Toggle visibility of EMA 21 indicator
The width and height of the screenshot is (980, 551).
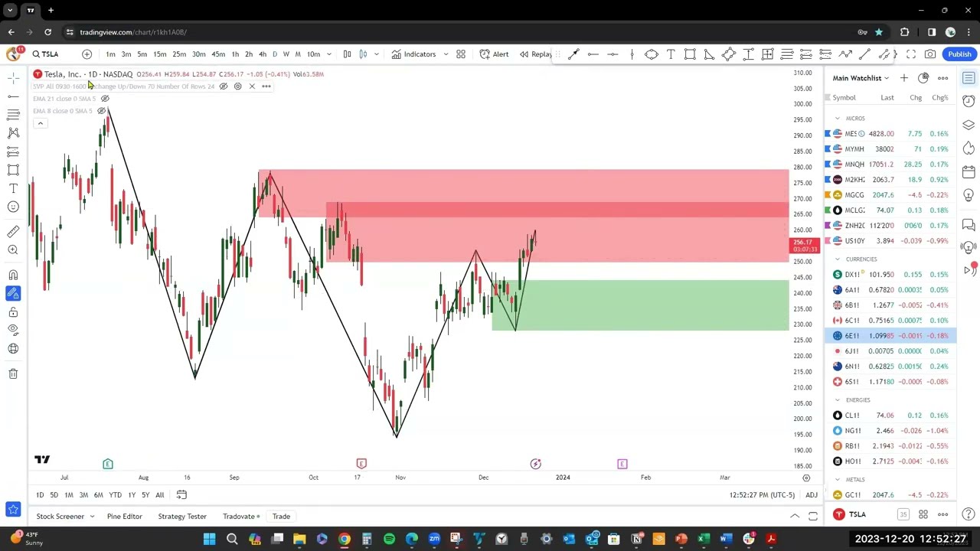click(x=105, y=99)
